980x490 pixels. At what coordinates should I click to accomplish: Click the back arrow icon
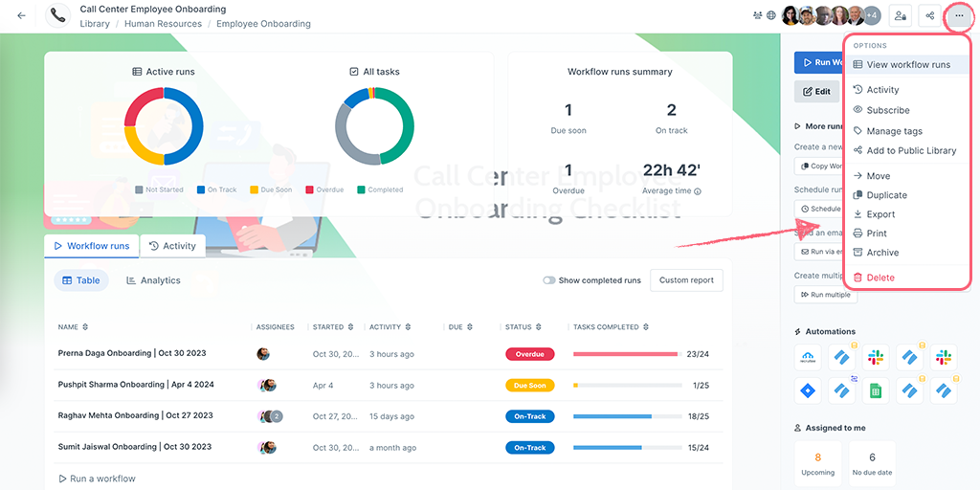click(x=21, y=16)
